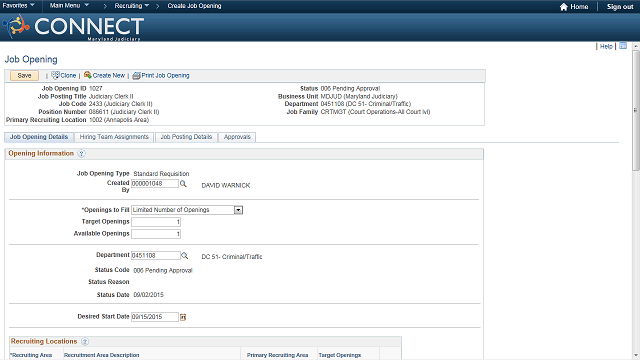Click the Recruiting Locations help icon
The height and width of the screenshot is (360, 640).
(x=84, y=341)
